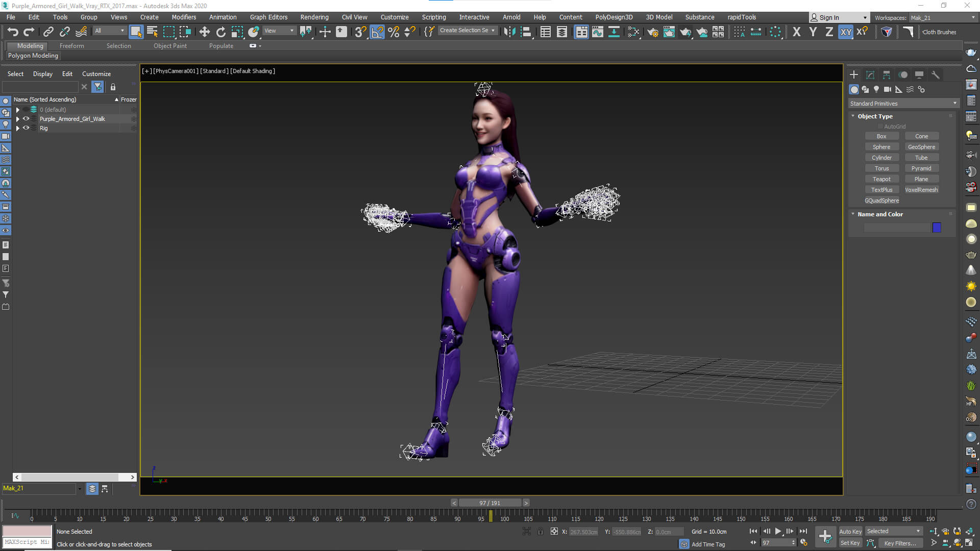Click the Select and Link icon
Viewport: 980px width, 551px height.
pyautogui.click(x=48, y=32)
